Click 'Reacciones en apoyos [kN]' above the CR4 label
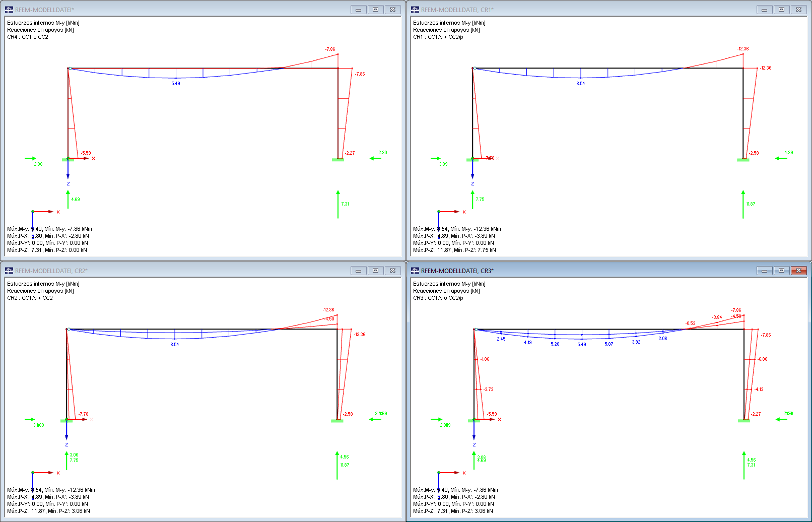Screen dimensions: 812x522 click(x=40, y=30)
